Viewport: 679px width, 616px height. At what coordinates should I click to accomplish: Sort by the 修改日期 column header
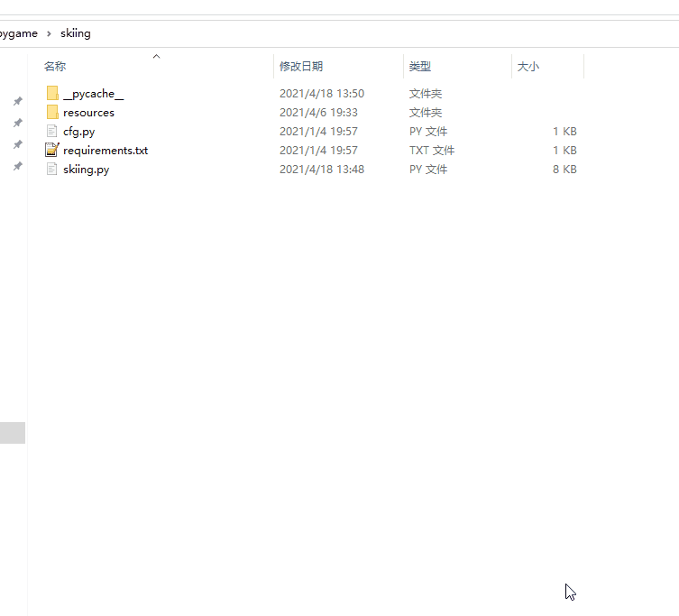301,66
